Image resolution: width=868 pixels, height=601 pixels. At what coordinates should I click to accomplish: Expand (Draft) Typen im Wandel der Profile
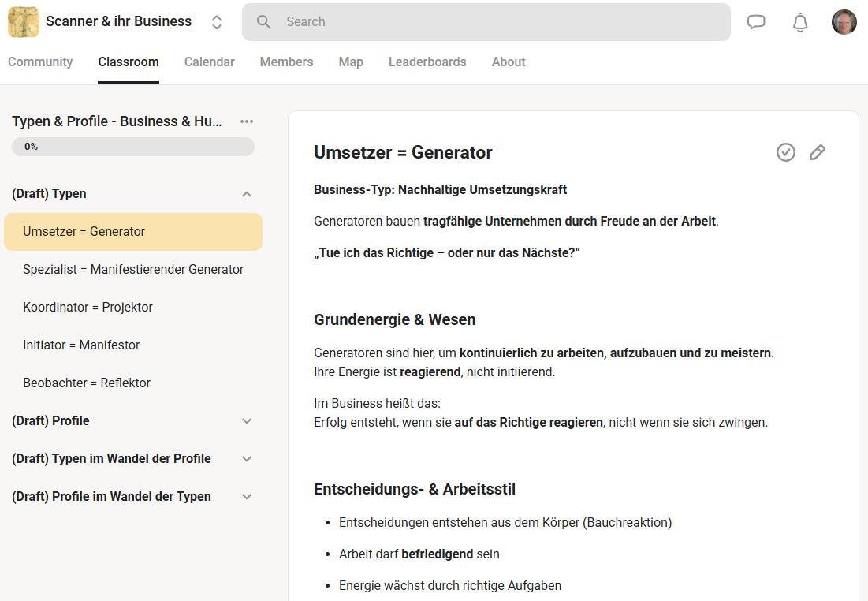[x=247, y=459]
